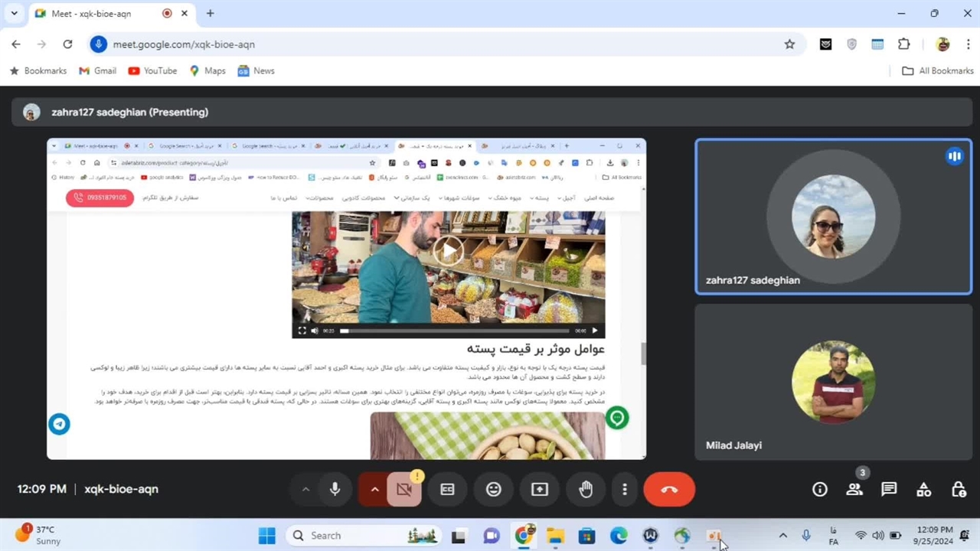Show the participants people panel
The height and width of the screenshot is (551, 980).
[x=854, y=490]
